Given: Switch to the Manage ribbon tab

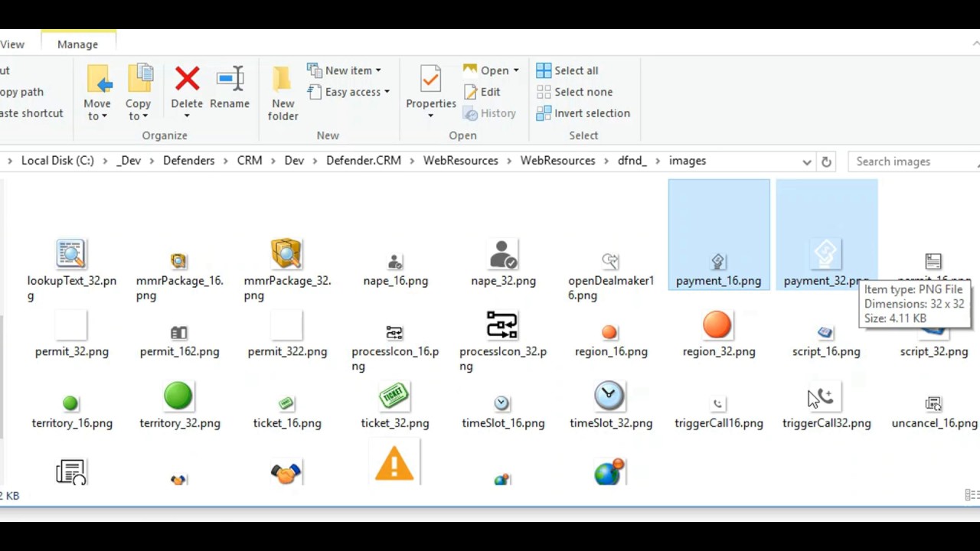Looking at the screenshot, I should click(77, 44).
